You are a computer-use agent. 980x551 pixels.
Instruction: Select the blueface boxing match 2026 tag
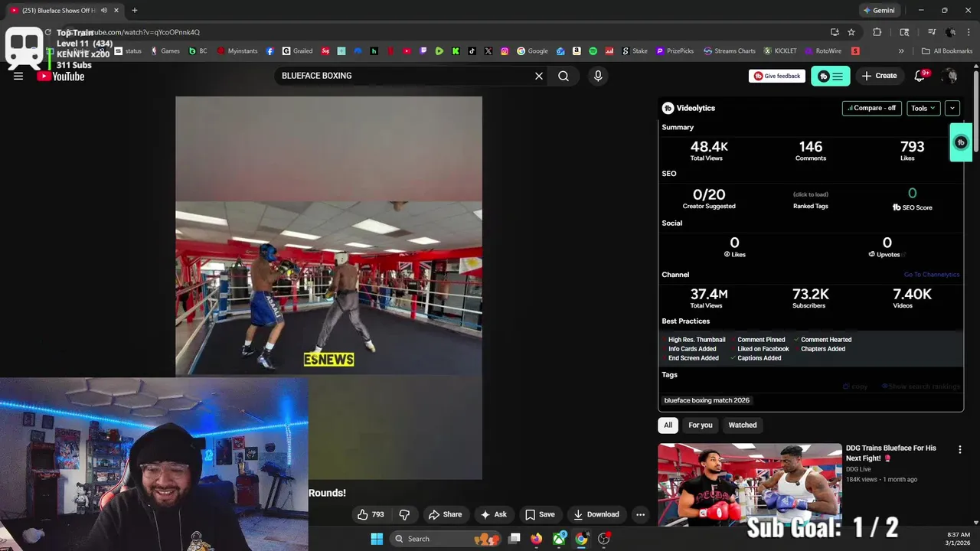[707, 400]
